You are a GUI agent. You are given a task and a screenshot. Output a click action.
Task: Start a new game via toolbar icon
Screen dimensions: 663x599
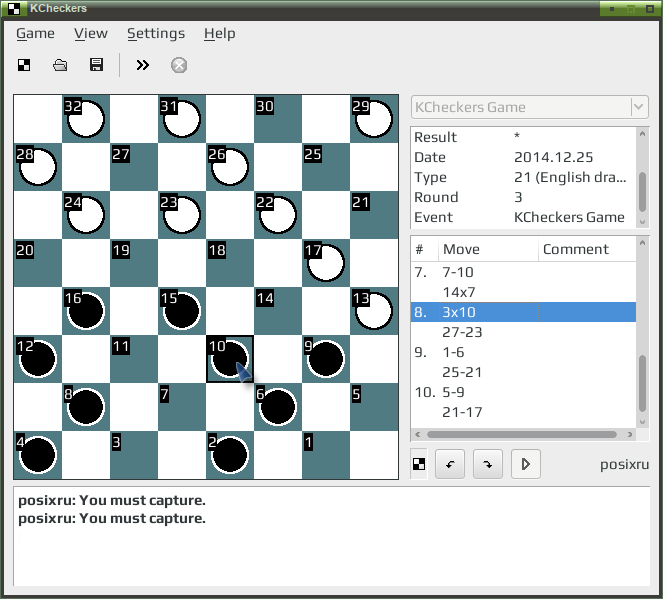coord(24,65)
